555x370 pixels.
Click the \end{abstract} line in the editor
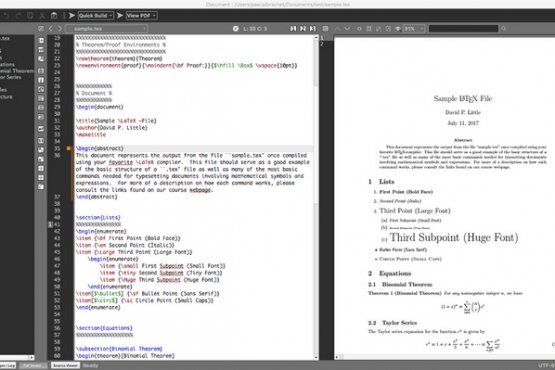96,197
